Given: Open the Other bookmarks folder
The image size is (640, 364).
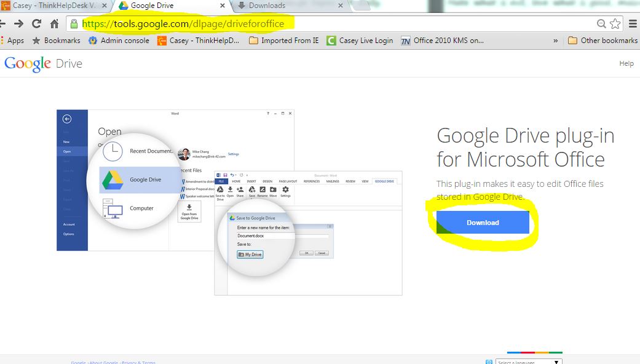Looking at the screenshot, I should tap(603, 41).
